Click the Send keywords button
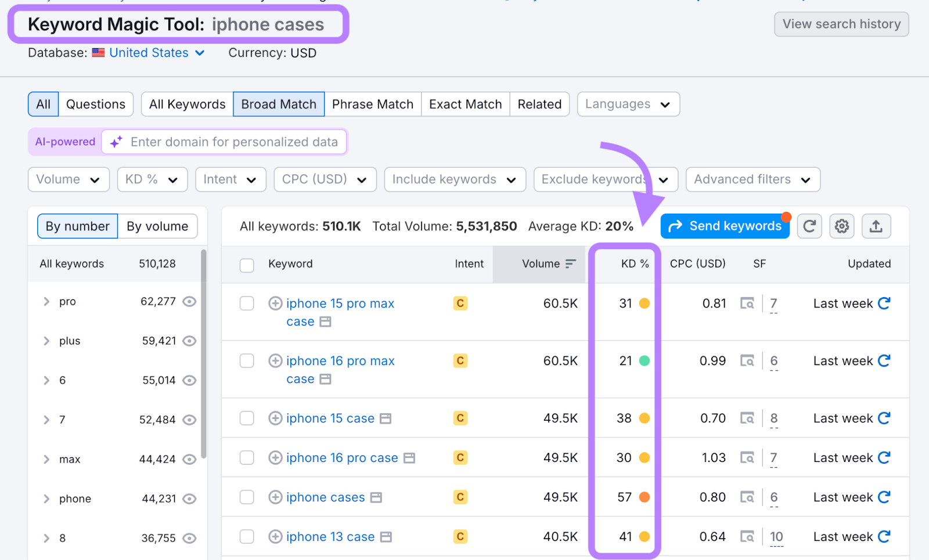Viewport: 929px width, 560px height. (724, 226)
